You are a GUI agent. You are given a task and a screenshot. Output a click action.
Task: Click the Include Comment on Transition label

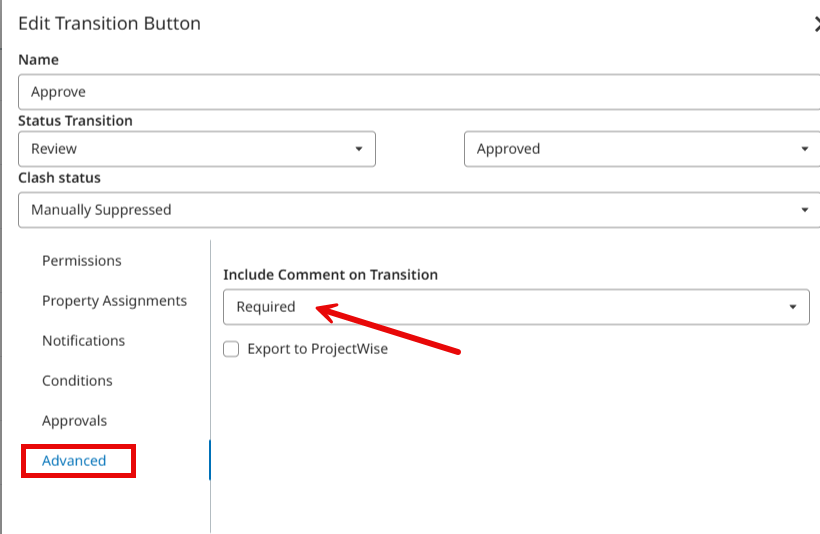(x=331, y=275)
